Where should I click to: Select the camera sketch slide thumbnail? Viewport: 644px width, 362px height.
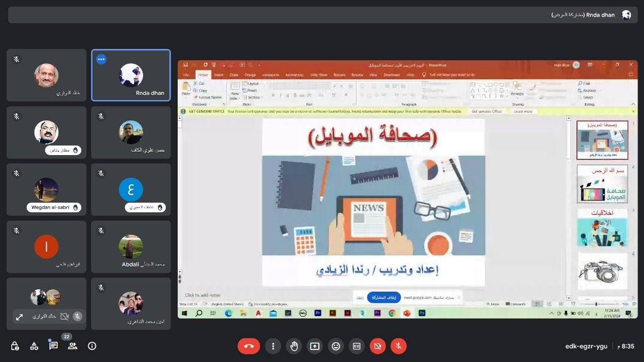[602, 271]
